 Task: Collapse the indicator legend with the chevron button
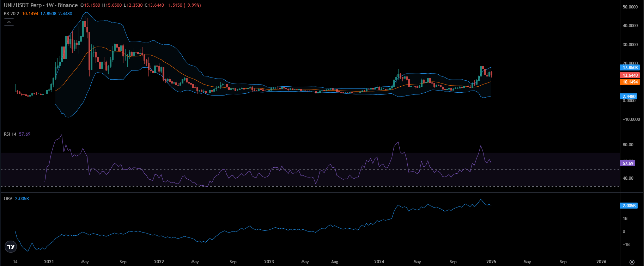click(9, 22)
